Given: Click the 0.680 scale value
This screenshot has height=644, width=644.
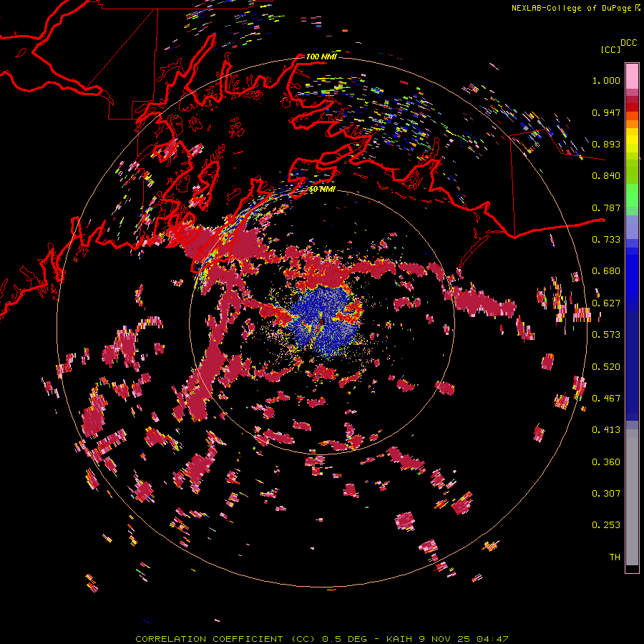Looking at the screenshot, I should pyautogui.click(x=606, y=271).
